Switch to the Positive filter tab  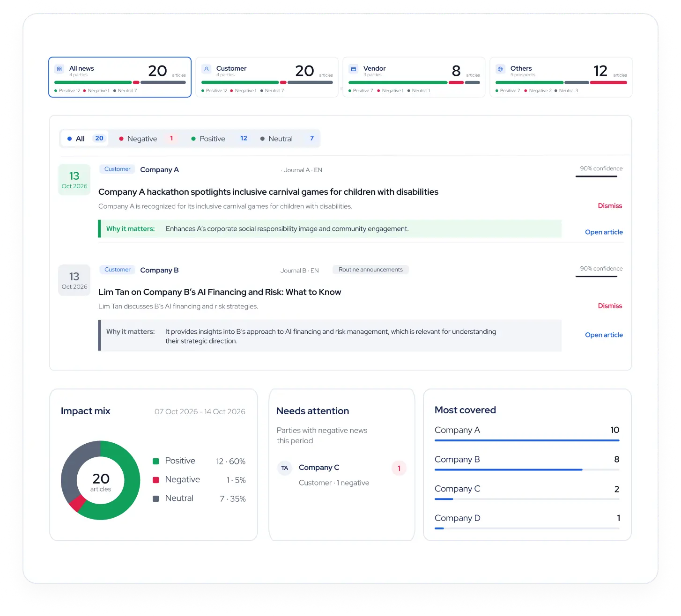coord(219,139)
